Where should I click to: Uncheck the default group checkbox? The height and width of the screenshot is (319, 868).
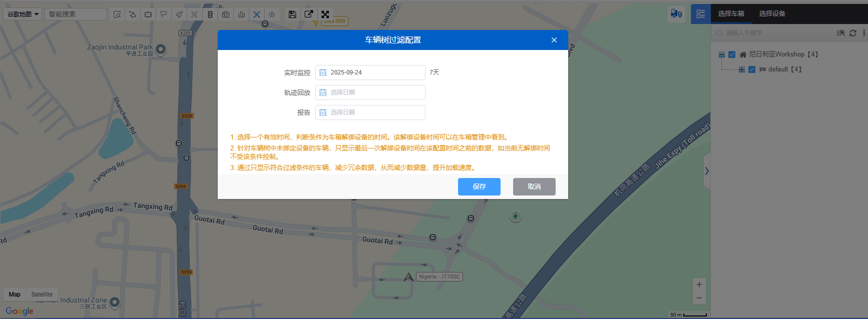(x=752, y=69)
